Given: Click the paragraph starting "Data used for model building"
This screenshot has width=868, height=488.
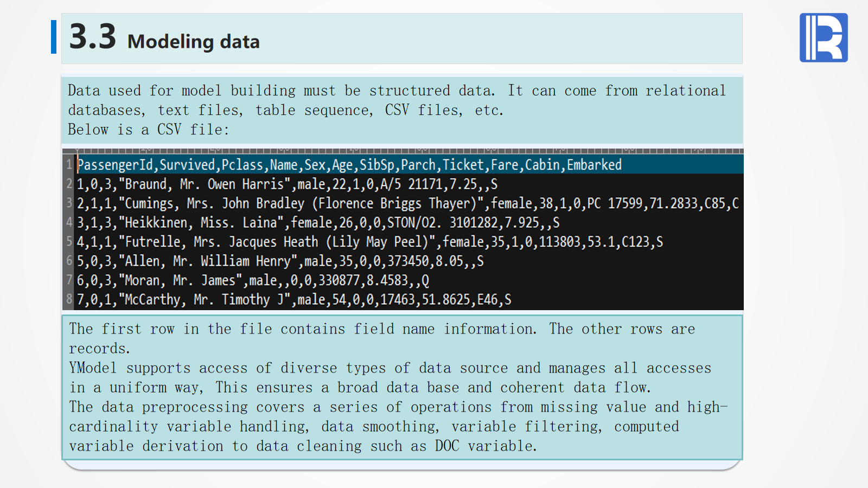Looking at the screenshot, I should coord(396,100).
